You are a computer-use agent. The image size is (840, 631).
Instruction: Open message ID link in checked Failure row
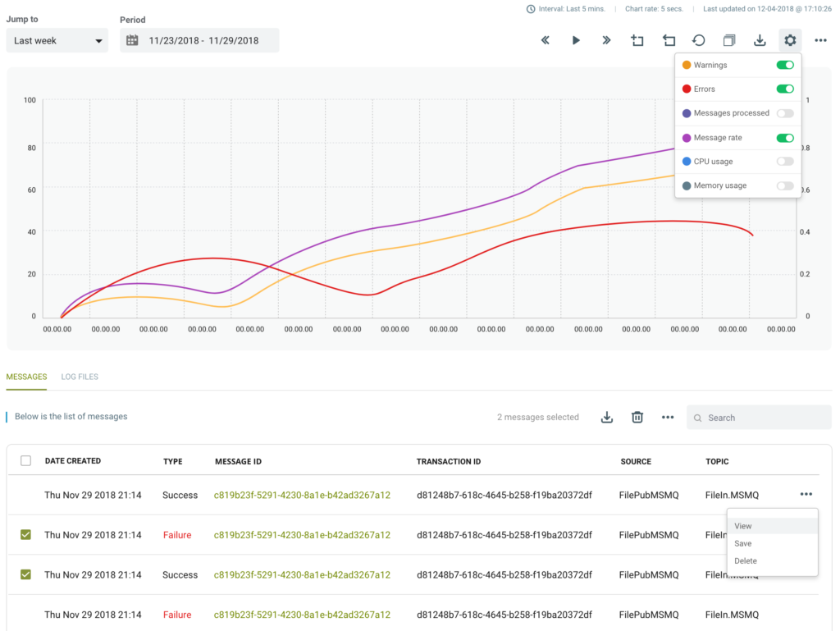[302, 534]
